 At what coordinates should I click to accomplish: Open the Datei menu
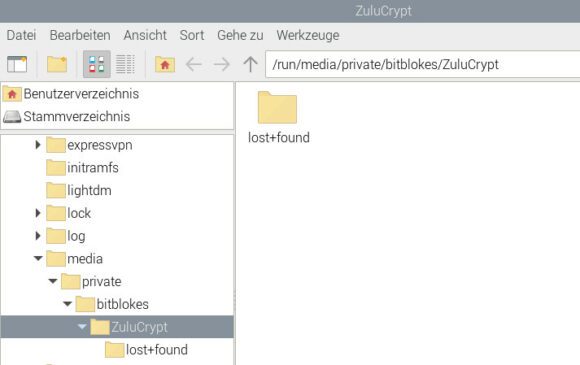(21, 35)
